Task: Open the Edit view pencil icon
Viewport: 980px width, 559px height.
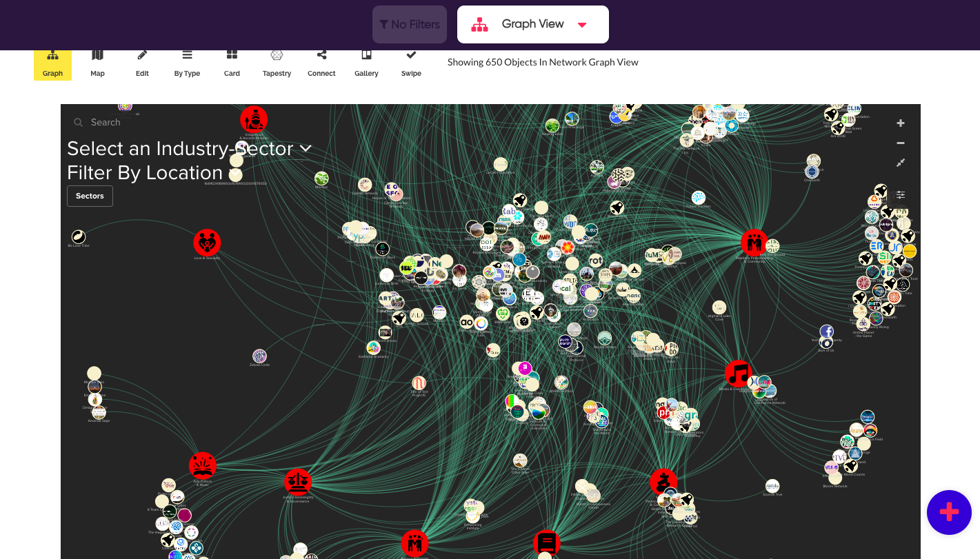Action: pos(142,63)
